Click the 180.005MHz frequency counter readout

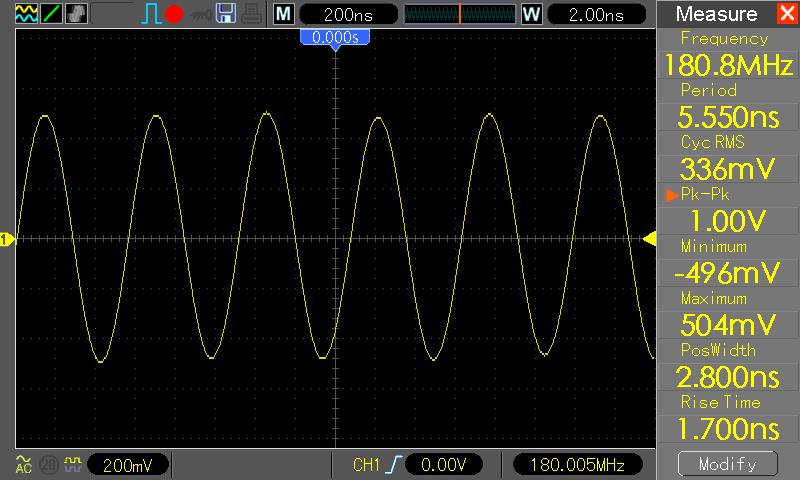[x=577, y=465]
